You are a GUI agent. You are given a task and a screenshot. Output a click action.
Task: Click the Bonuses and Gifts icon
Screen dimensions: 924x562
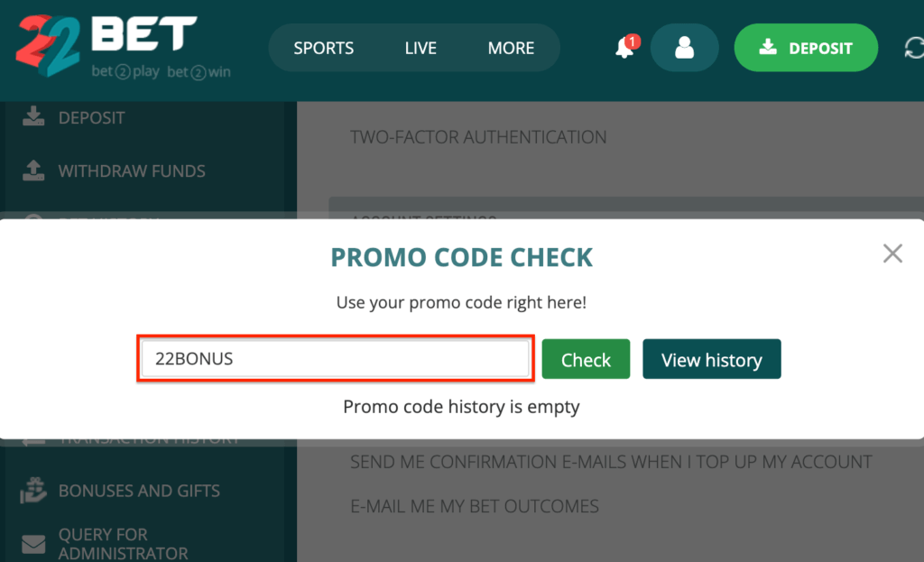click(x=33, y=490)
